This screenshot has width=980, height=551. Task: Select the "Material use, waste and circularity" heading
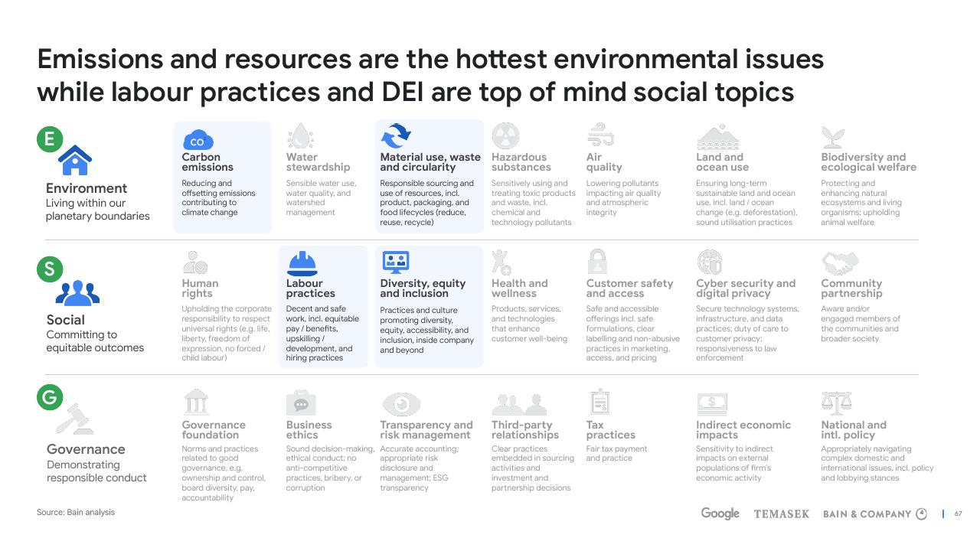point(430,162)
